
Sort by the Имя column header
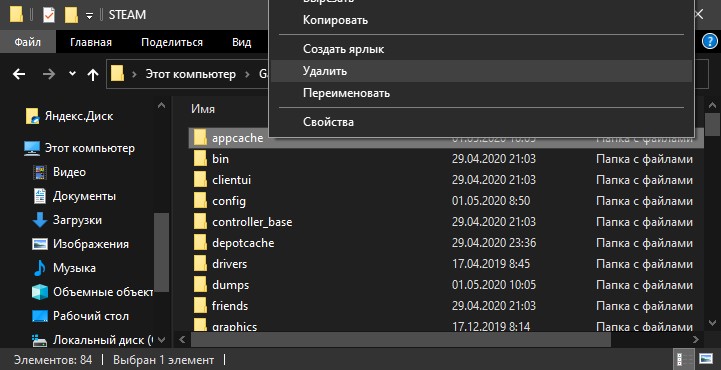coord(203,109)
